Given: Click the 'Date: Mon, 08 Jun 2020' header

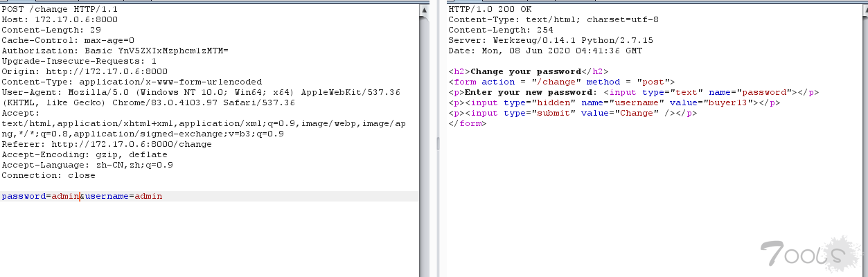Looking at the screenshot, I should (x=546, y=50).
